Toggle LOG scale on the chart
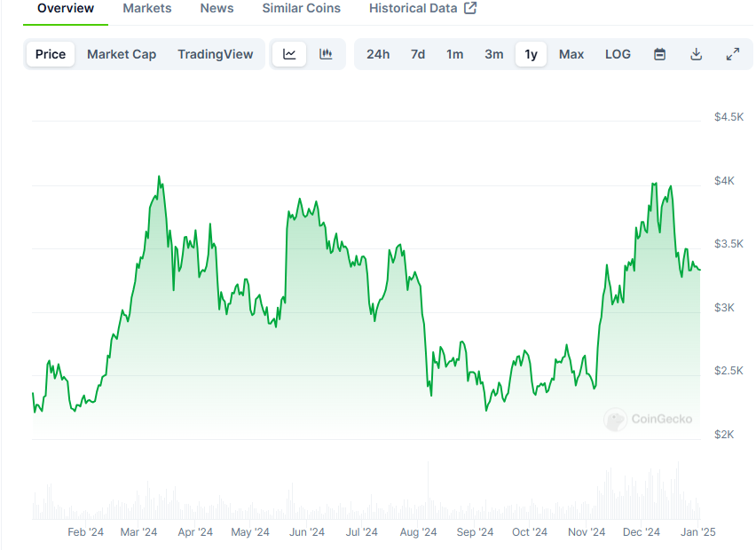Image resolution: width=756 pixels, height=550 pixels. click(618, 54)
